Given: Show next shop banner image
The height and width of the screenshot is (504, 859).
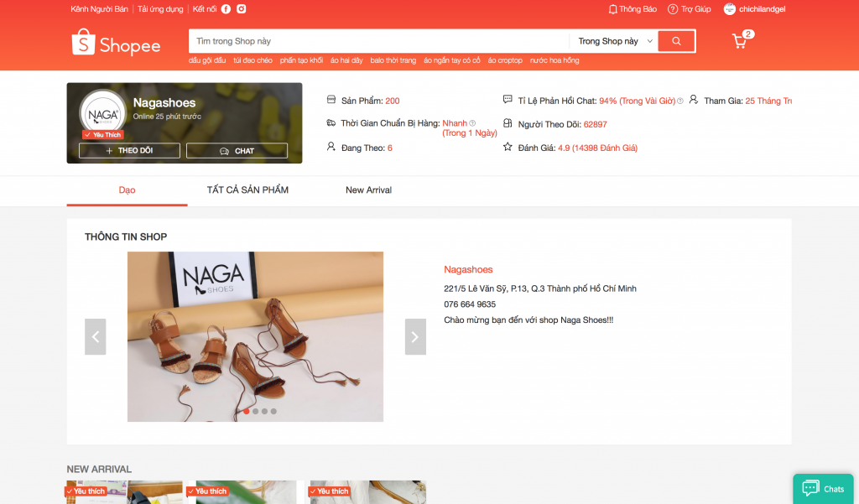Looking at the screenshot, I should 415,336.
